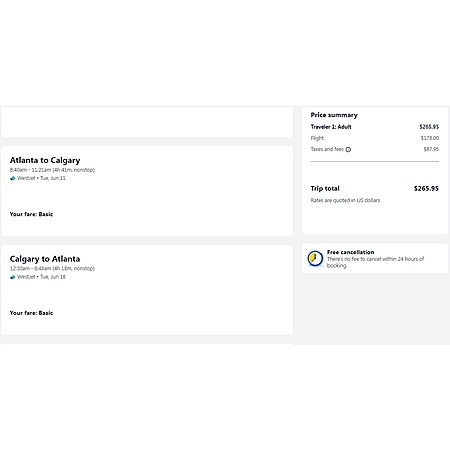Click the Taxes and fees amount $87.95
Viewport: 450px width, 450px height.
(x=431, y=149)
